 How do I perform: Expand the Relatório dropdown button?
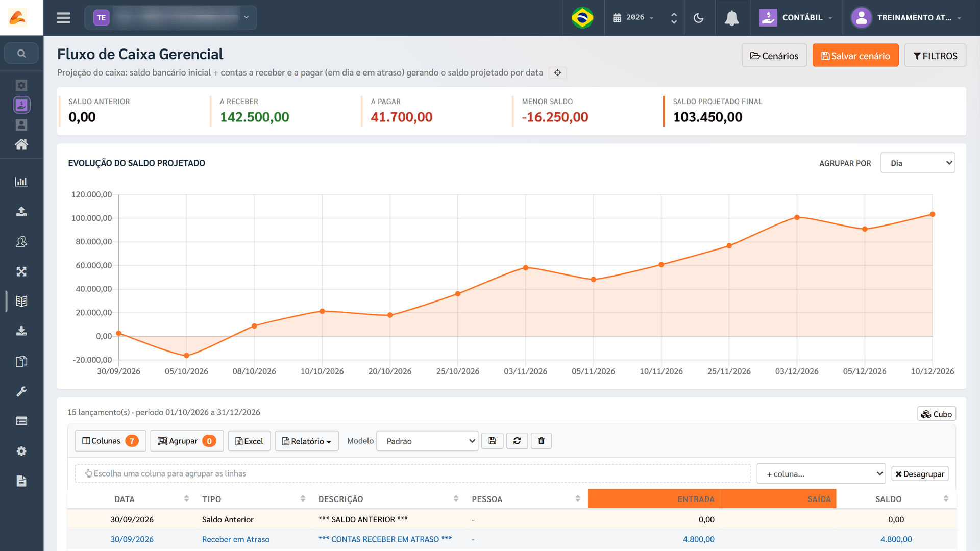[x=307, y=441]
